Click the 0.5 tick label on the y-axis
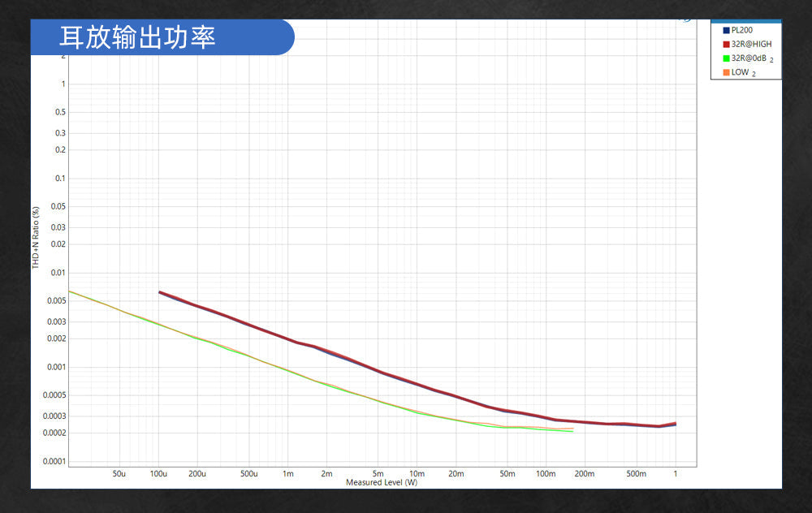 61,112
